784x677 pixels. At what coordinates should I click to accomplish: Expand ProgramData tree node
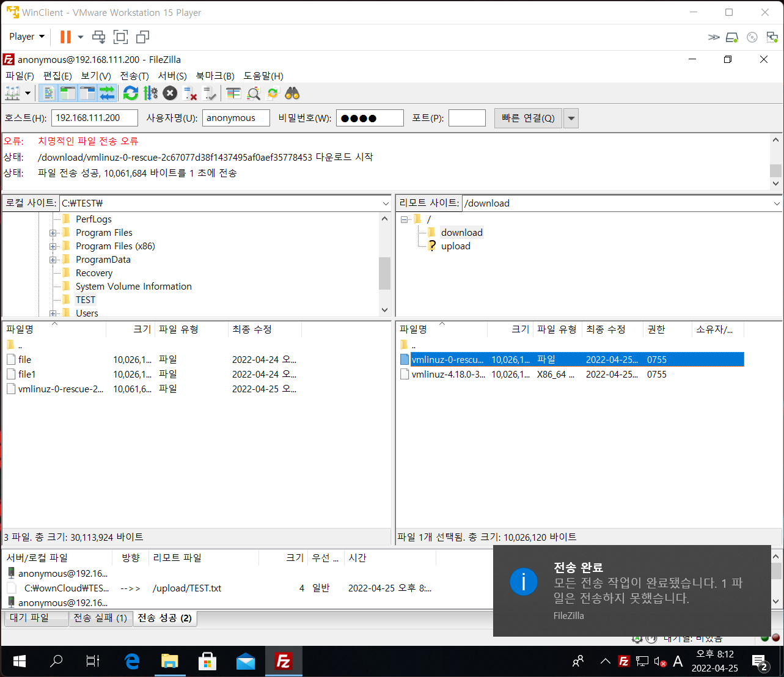53,260
